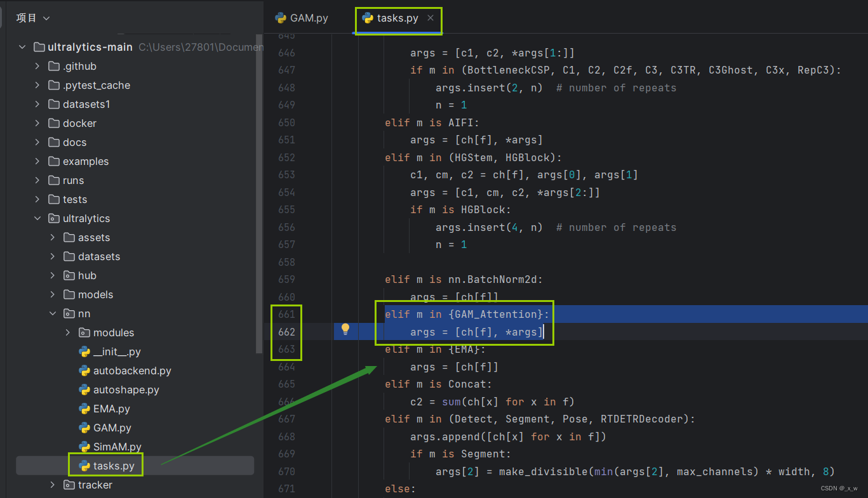Screen dimensions: 868x498
Task: Open the 项目 view dropdown
Action: (x=33, y=18)
